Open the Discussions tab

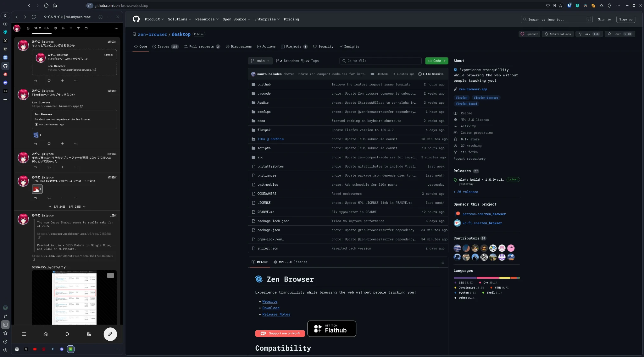tap(239, 47)
